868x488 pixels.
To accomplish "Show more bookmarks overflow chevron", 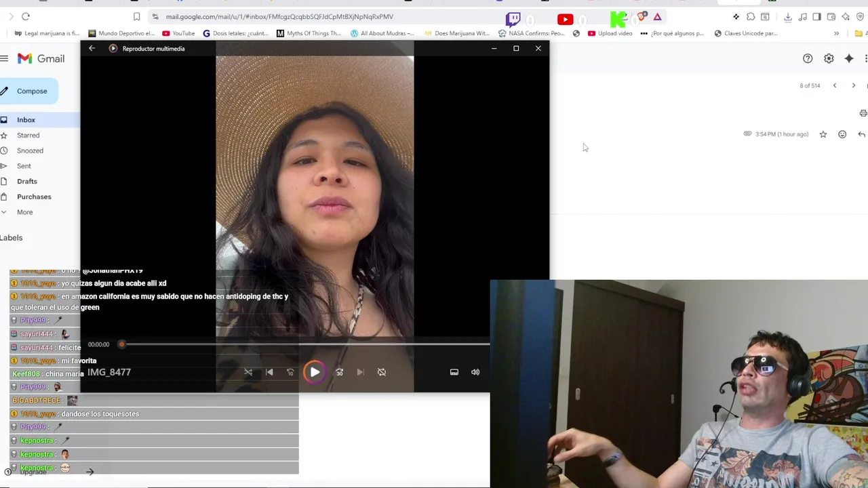I will pyautogui.click(x=836, y=33).
